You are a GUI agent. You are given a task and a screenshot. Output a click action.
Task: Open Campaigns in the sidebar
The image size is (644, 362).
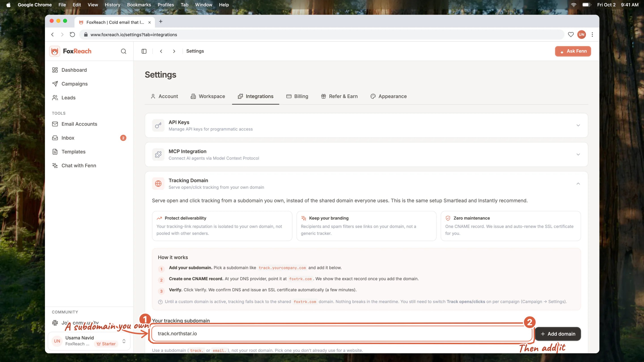click(89, 84)
